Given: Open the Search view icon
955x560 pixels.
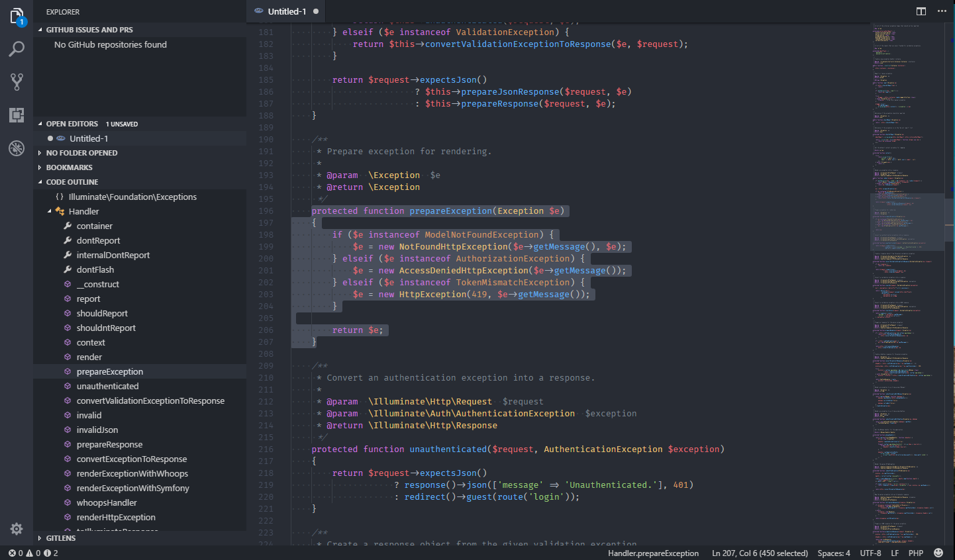Looking at the screenshot, I should (17, 48).
